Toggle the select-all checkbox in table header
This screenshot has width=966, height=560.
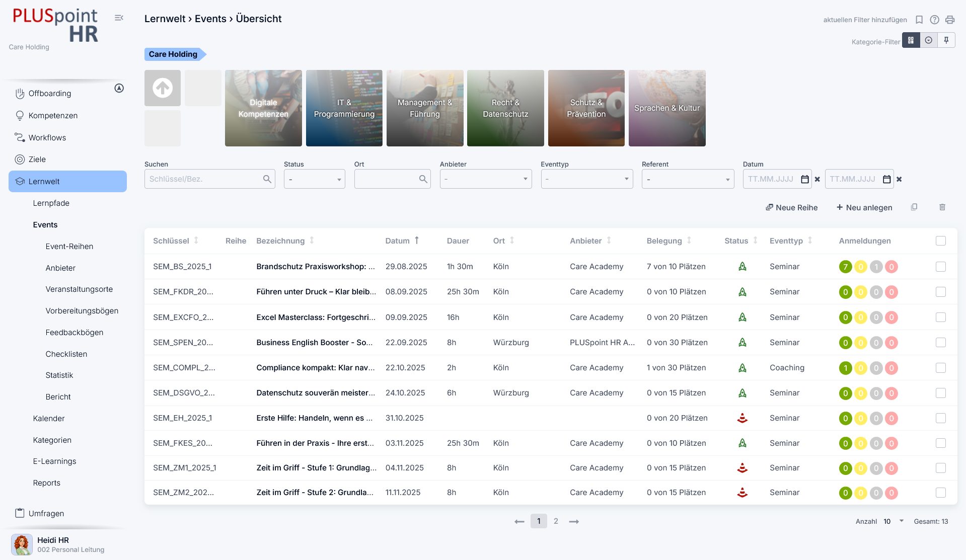tap(941, 241)
